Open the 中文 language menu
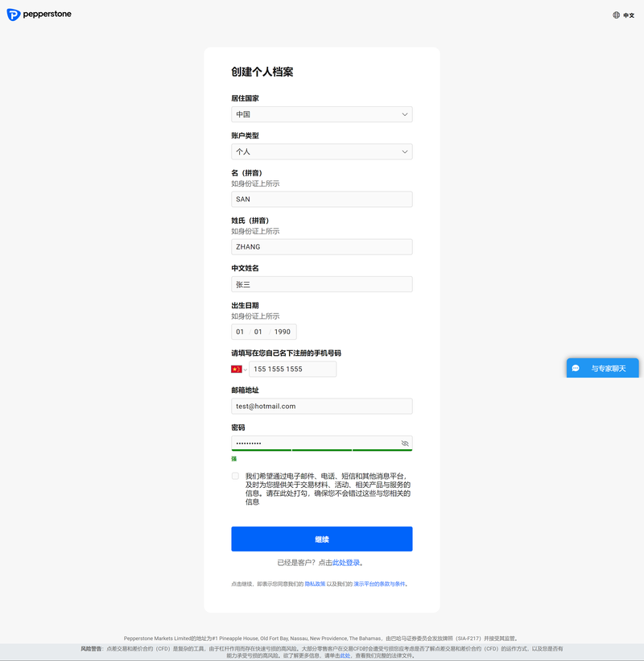The image size is (644, 661). [629, 14]
